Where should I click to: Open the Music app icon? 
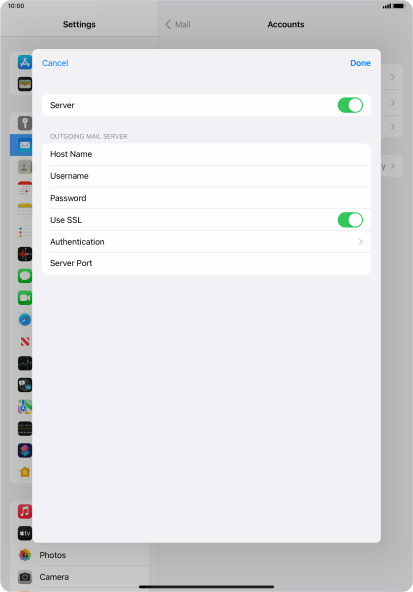[25, 512]
